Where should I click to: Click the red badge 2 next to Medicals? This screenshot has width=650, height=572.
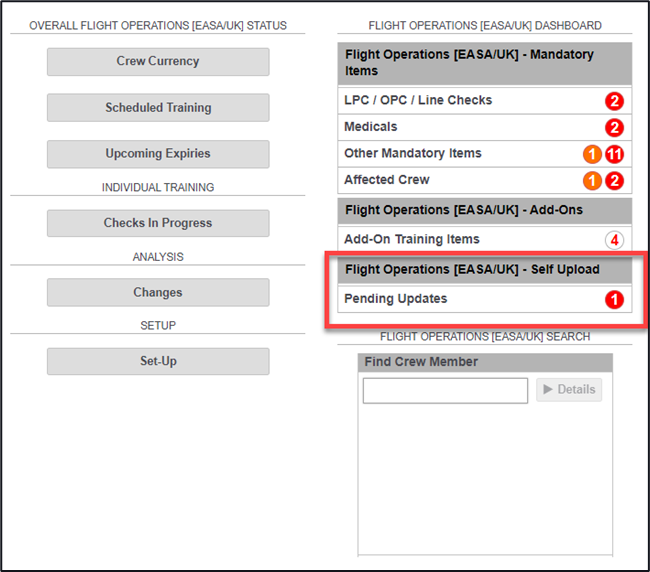point(614,128)
